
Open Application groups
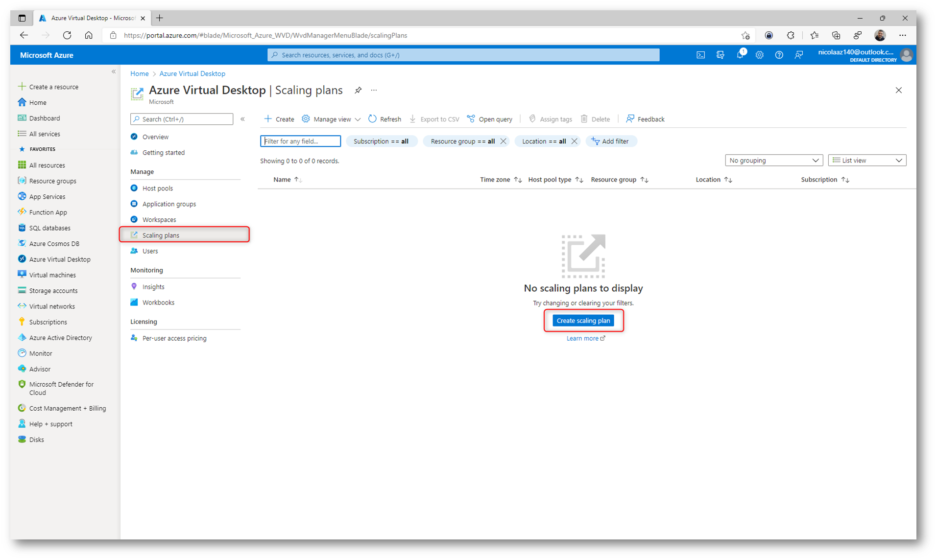click(x=169, y=204)
